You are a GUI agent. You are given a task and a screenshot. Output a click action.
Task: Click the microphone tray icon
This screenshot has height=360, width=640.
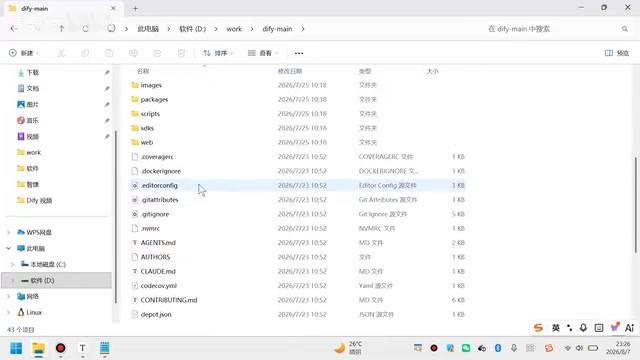tap(513, 348)
